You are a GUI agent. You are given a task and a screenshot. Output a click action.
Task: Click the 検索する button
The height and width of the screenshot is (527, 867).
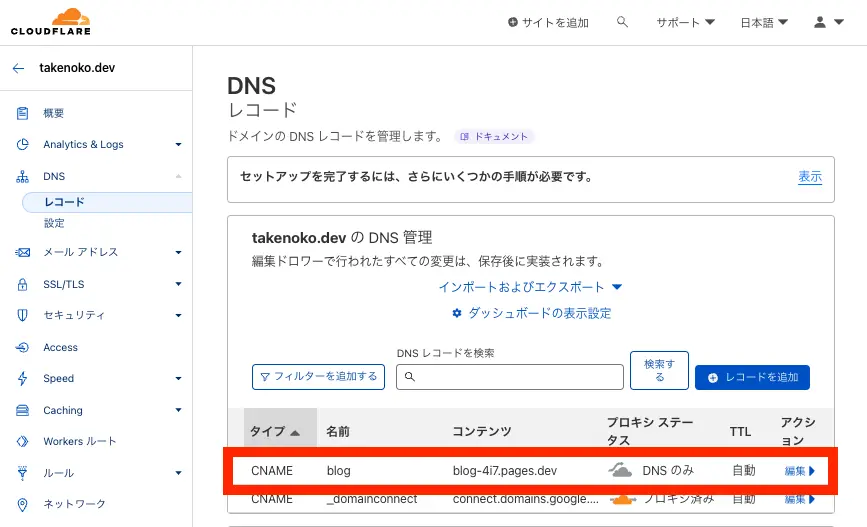point(659,371)
